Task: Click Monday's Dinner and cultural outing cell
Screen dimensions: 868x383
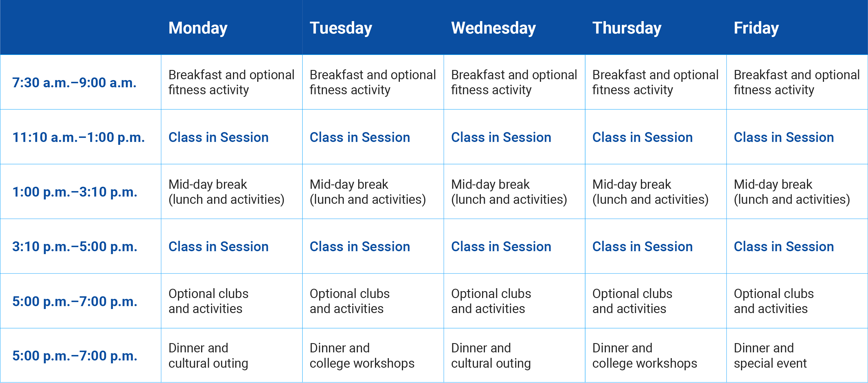Action: pyautogui.click(x=208, y=356)
